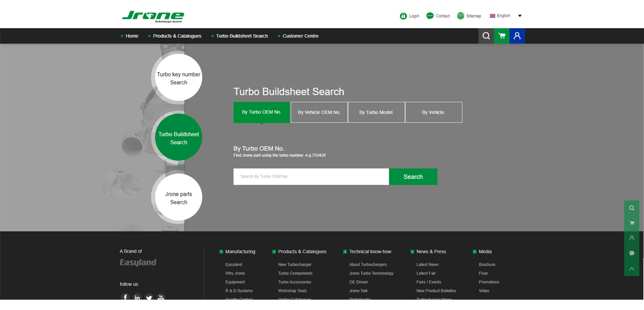Open footer link Video

[x=484, y=291]
